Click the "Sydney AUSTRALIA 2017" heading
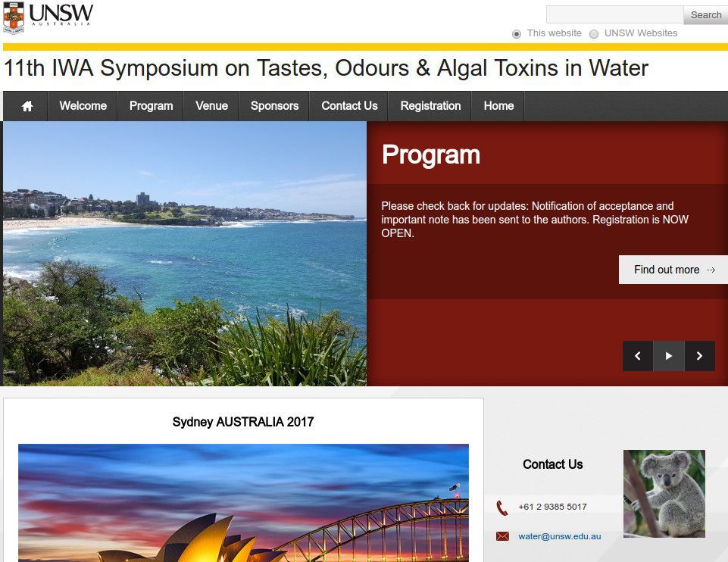This screenshot has width=728, height=562. [243, 422]
